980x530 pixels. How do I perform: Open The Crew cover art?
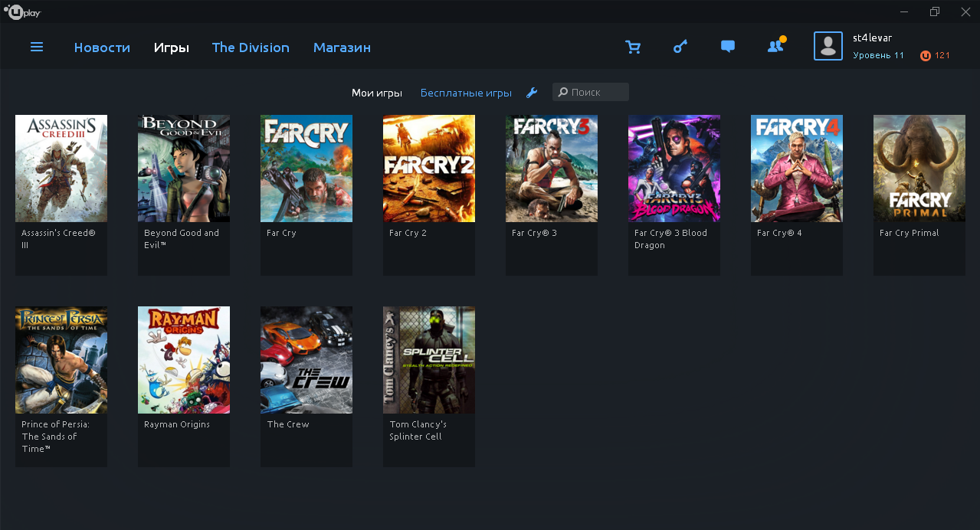coord(306,360)
